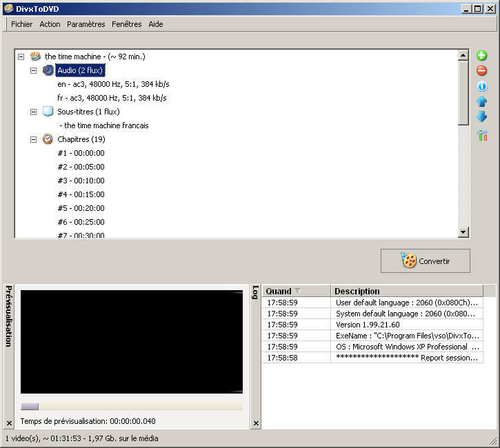Viewport: 500px width, 448px height.
Task: Select 'the time machine - (~ 92 min.)' title
Action: [95, 57]
